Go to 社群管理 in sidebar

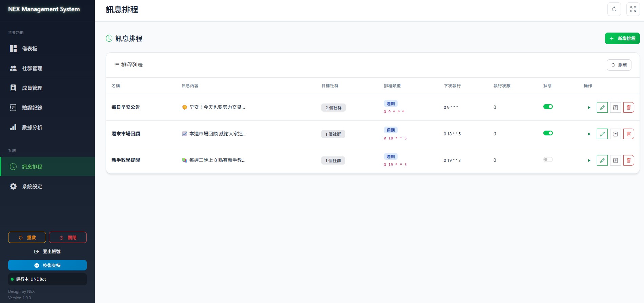coord(47,68)
